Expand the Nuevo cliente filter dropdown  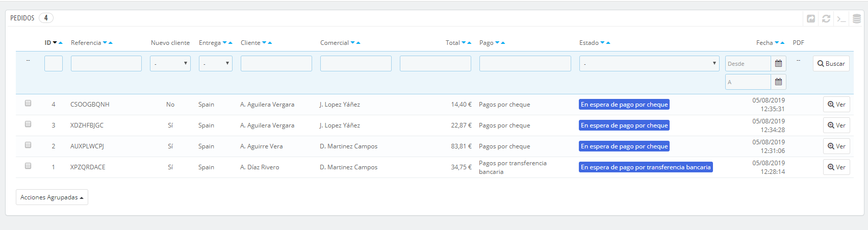[x=170, y=64]
